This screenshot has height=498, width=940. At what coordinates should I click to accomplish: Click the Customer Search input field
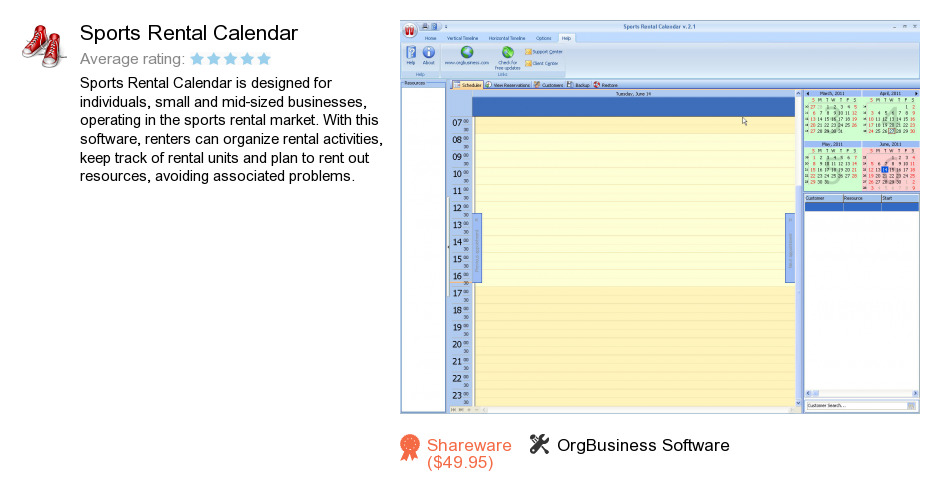tap(855, 406)
